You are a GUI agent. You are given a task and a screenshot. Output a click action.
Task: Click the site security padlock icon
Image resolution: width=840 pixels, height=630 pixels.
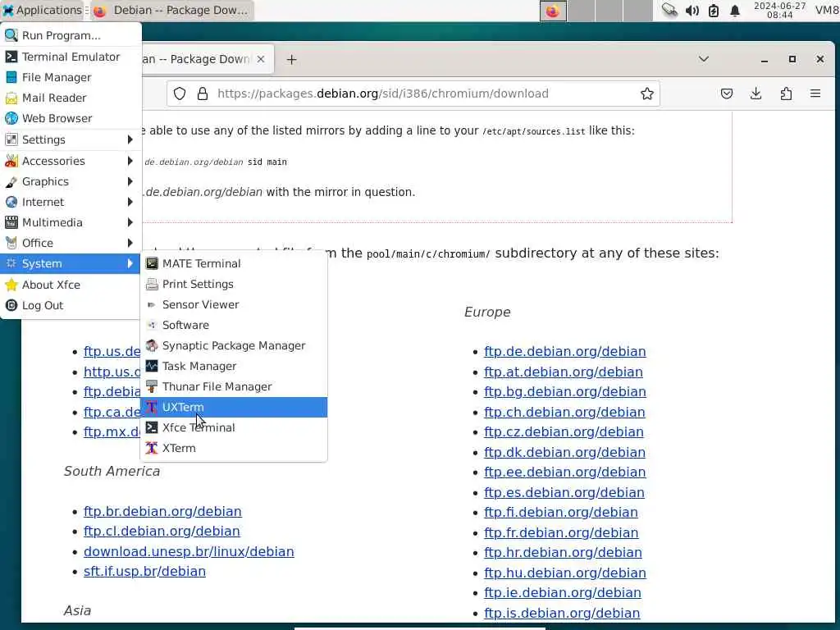pyautogui.click(x=203, y=94)
